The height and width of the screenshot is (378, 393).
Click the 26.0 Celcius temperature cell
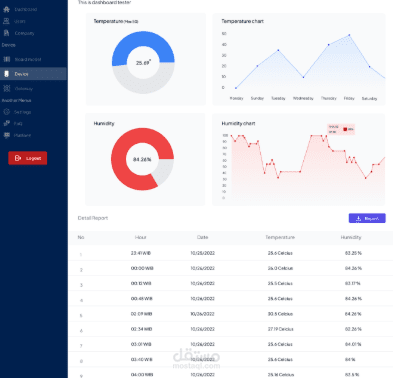(280, 268)
